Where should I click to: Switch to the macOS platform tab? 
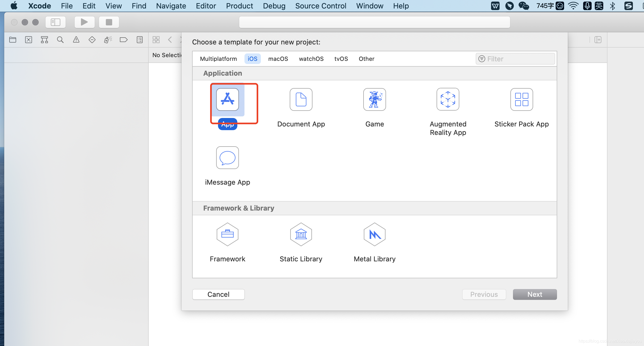(278, 59)
